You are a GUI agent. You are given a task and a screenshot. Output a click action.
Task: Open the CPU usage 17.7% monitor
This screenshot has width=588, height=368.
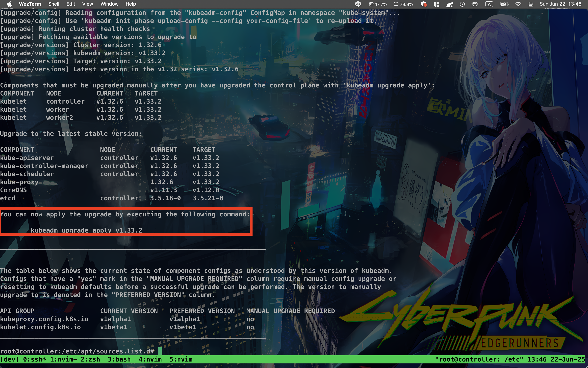378,4
